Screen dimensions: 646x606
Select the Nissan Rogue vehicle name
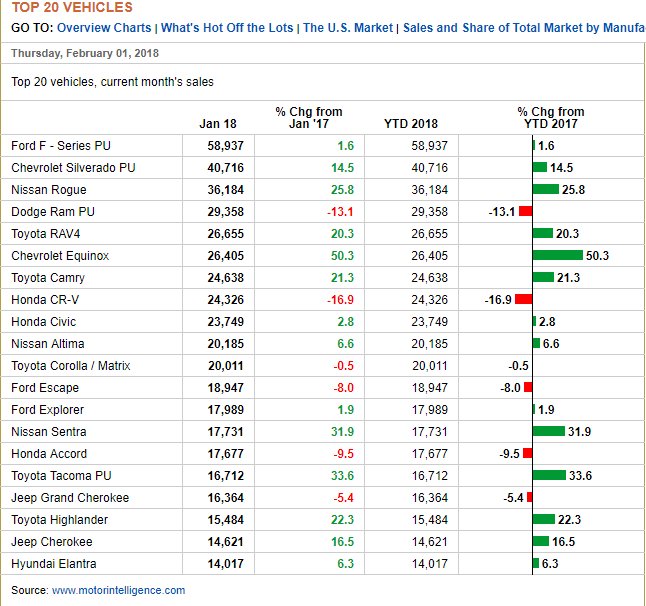tap(49, 190)
